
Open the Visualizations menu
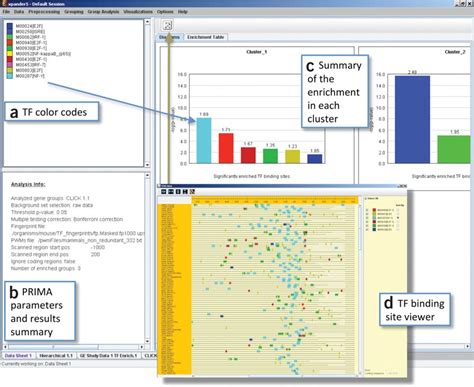(x=138, y=12)
